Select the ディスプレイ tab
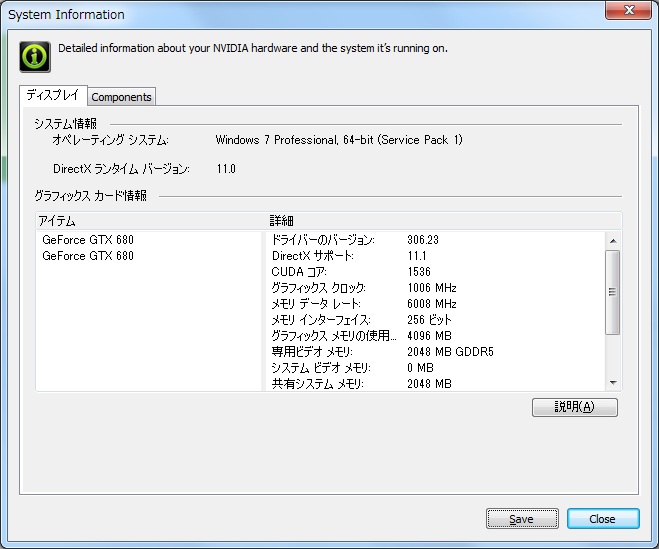The height and width of the screenshot is (549, 659). [53, 95]
